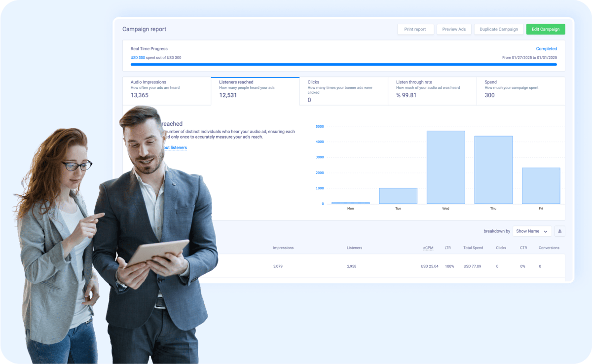The width and height of the screenshot is (592, 364).
Task: Open the Listen through rate tab
Action: (x=432, y=91)
